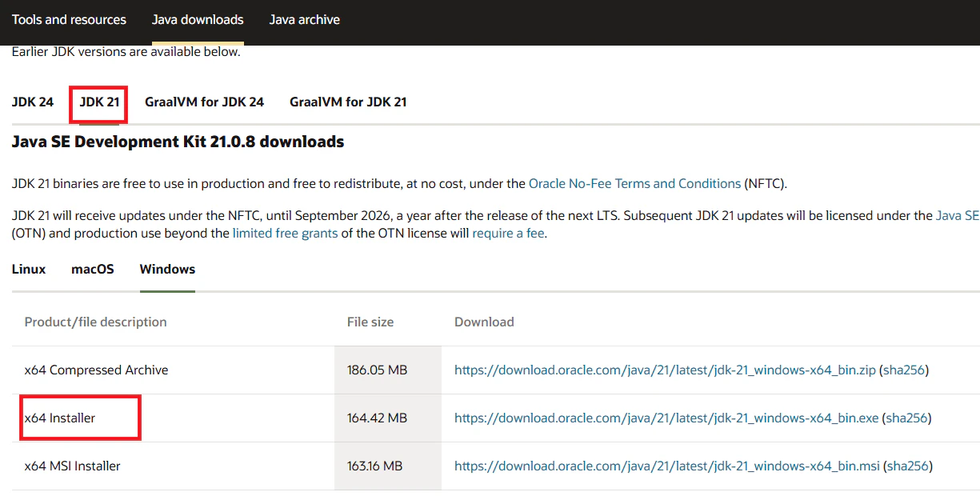Viewport: 980px width, 496px height.
Task: Open sha256 checksum for the MSI installer
Action: click(909, 466)
